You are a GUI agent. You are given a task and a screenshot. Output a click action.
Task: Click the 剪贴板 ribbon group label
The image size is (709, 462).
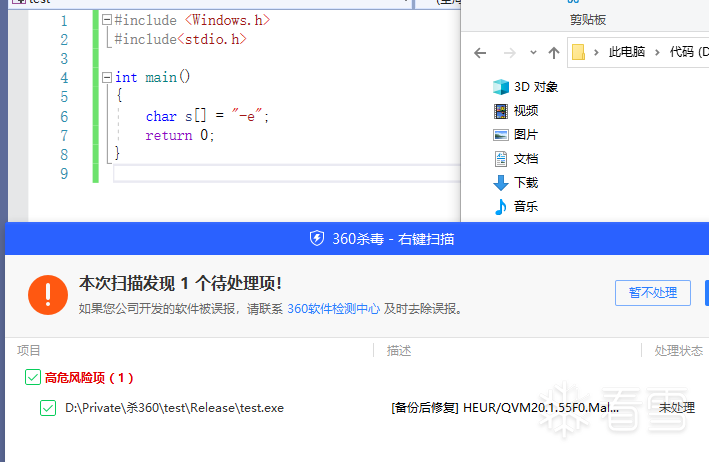pos(588,19)
